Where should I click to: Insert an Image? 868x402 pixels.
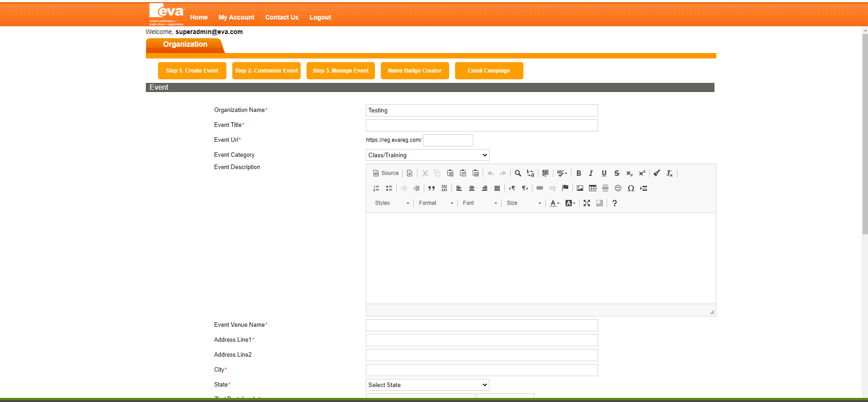pyautogui.click(x=580, y=188)
